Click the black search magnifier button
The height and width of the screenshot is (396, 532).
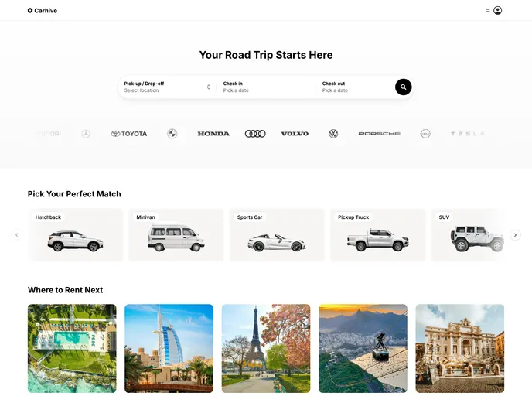(x=403, y=87)
